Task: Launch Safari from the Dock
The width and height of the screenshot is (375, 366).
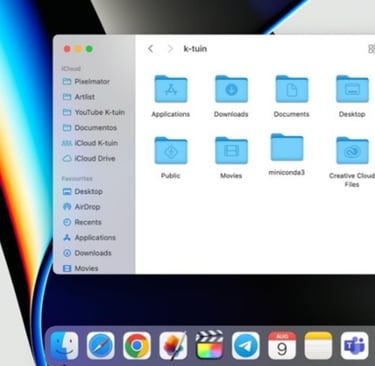Action: (x=101, y=346)
